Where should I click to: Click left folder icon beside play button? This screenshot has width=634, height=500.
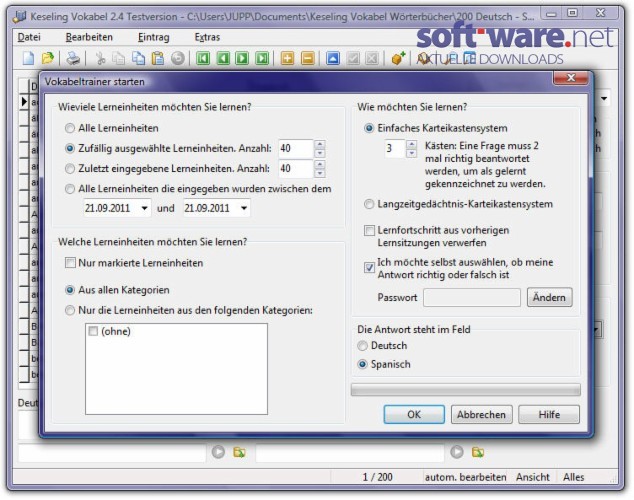[x=239, y=452]
